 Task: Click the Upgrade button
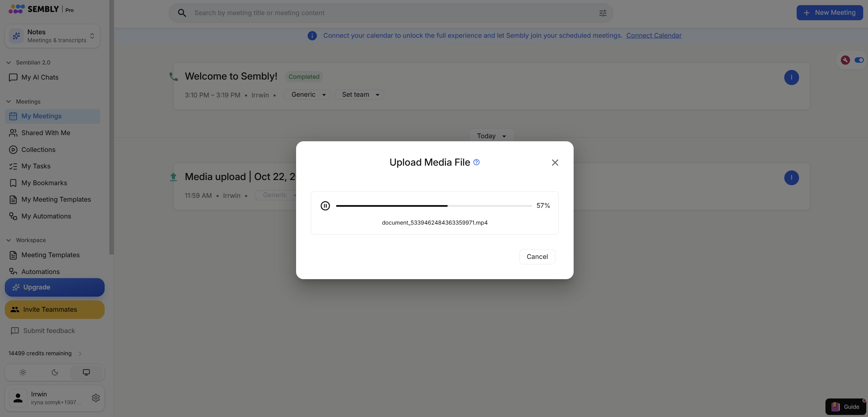point(55,287)
